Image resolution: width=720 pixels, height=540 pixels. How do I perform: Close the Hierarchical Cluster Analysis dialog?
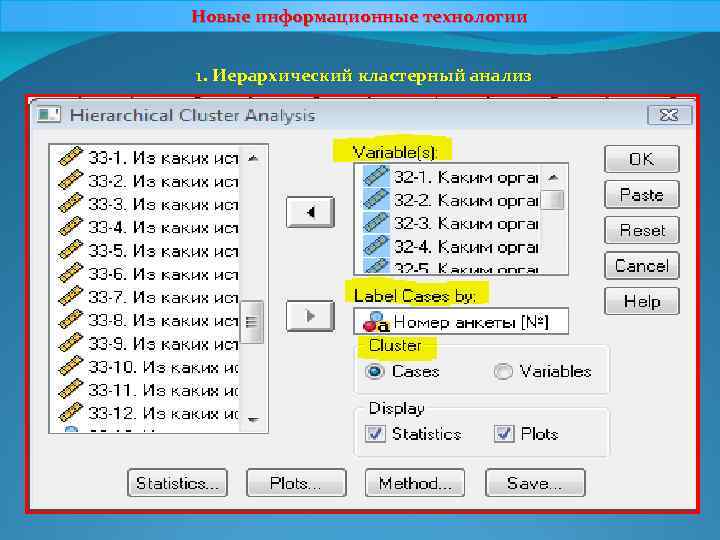[669, 115]
